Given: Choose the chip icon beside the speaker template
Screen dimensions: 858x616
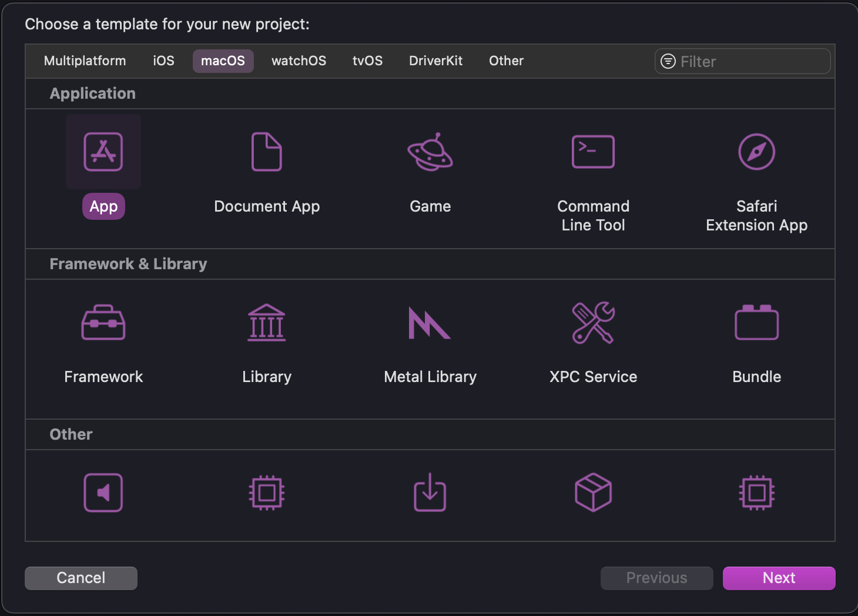Looking at the screenshot, I should pos(267,493).
